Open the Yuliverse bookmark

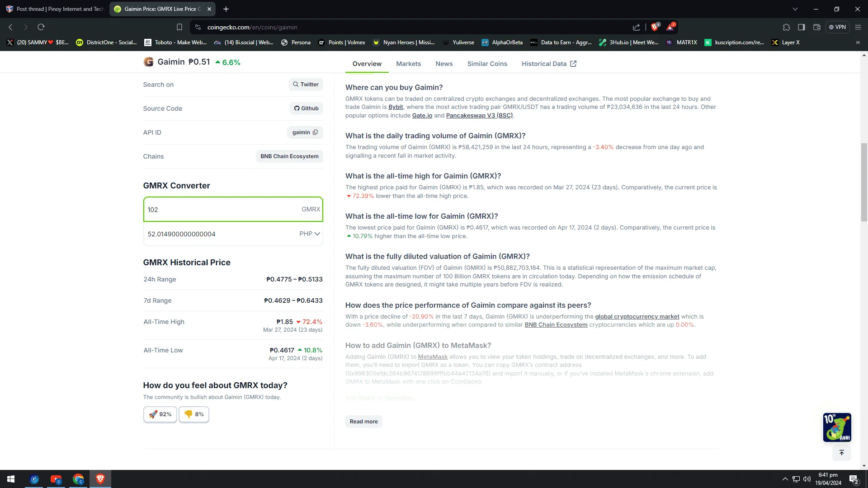tap(458, 42)
